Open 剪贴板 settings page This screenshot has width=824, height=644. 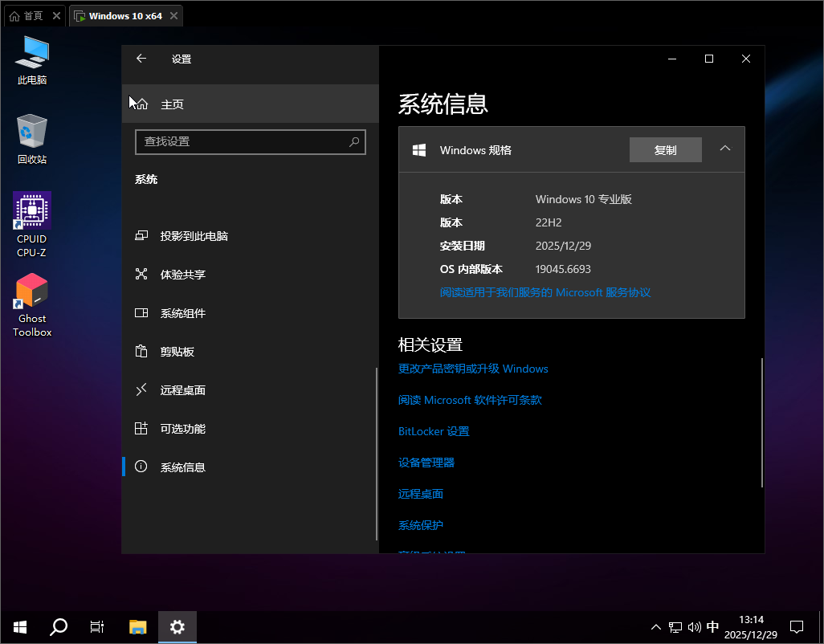coord(177,352)
